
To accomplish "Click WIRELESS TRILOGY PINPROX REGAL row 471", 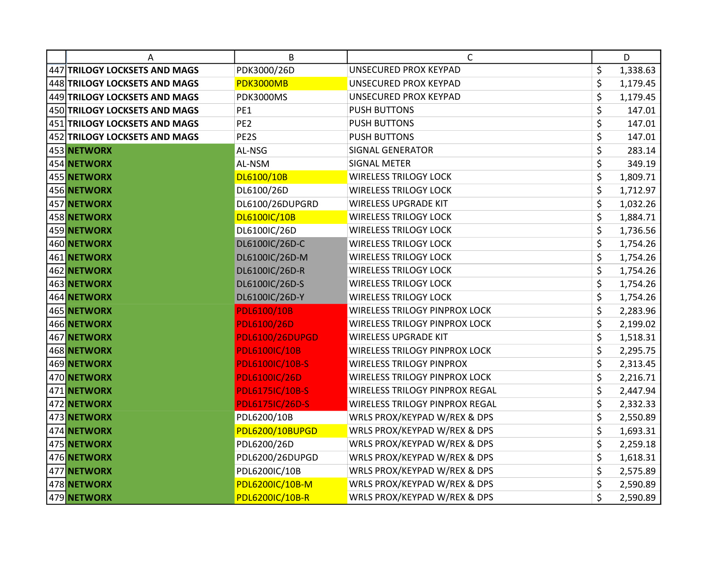I will click(x=469, y=391).
